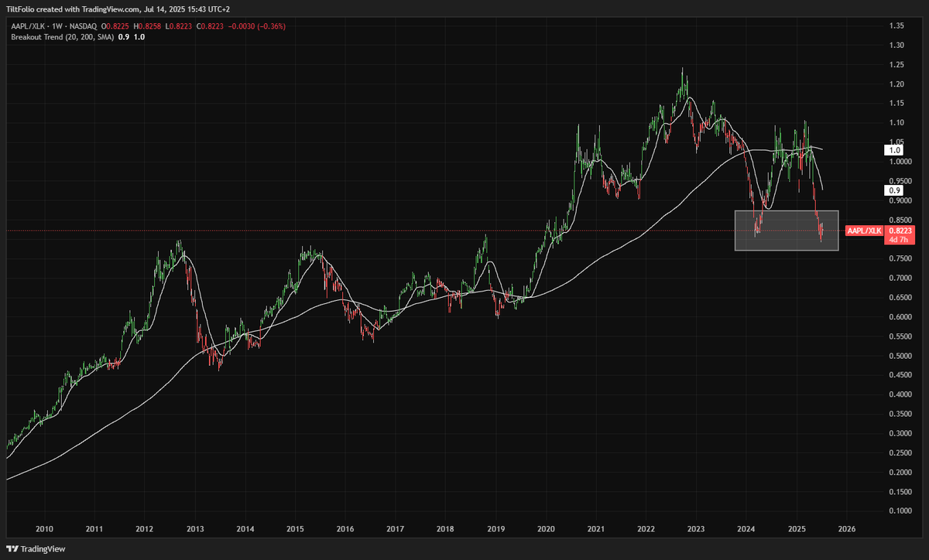Click the 2014 label on the time axis
929x560 pixels.
pyautogui.click(x=245, y=530)
